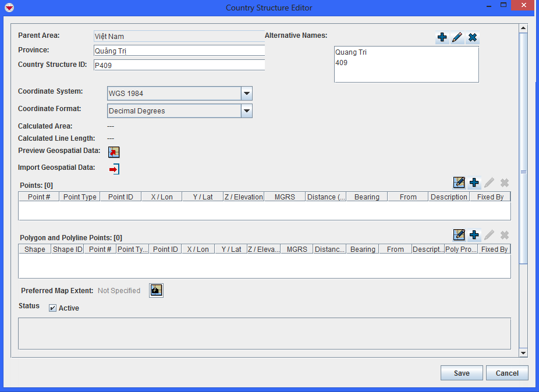Cancel editing the country structure

click(x=507, y=373)
